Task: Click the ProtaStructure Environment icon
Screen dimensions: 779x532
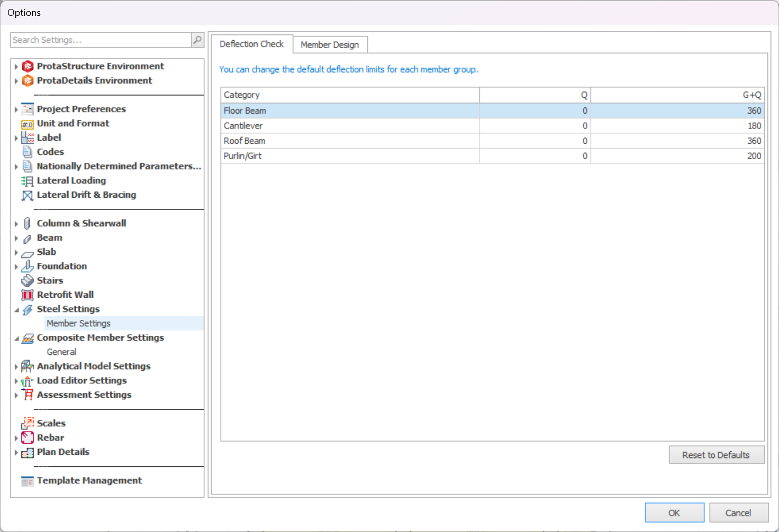Action: pos(28,67)
